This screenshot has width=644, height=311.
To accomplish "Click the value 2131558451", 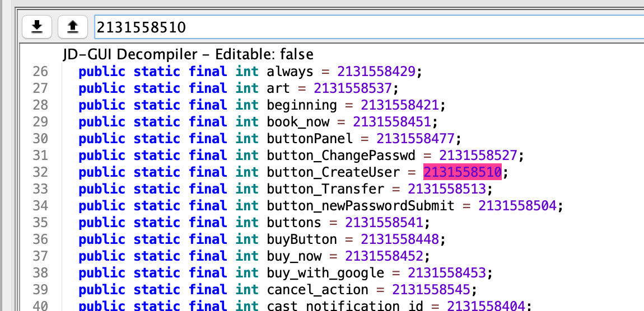I will (392, 122).
